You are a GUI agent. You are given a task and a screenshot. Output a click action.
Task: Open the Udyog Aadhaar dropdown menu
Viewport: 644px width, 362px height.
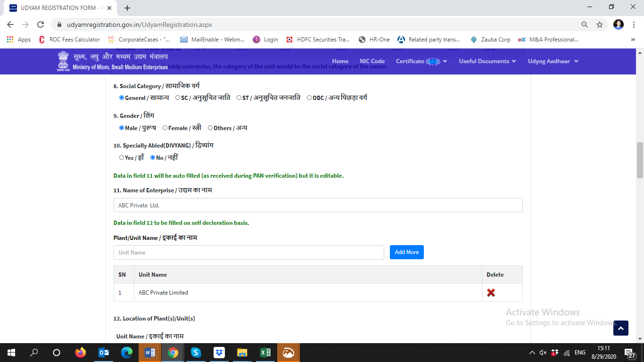click(553, 61)
